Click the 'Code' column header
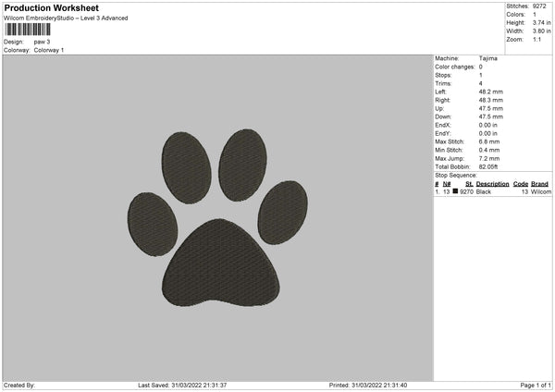Viewport: 555px width, 392px height. tap(521, 183)
